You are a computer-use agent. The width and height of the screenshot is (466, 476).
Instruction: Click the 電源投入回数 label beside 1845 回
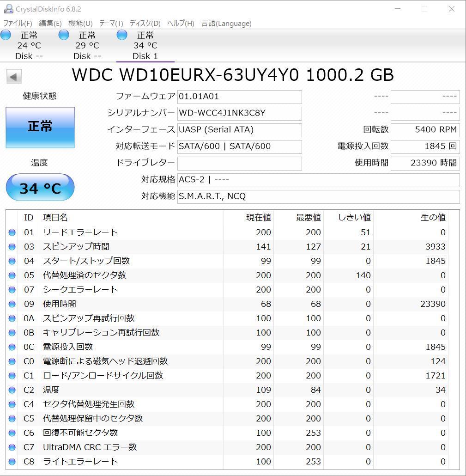pyautogui.click(x=363, y=146)
